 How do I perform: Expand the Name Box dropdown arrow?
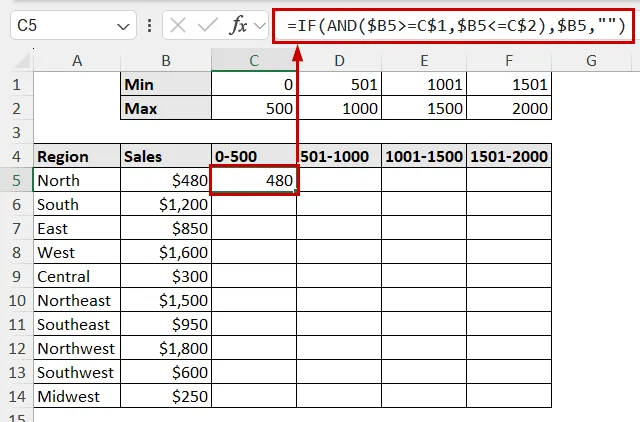pyautogui.click(x=123, y=27)
